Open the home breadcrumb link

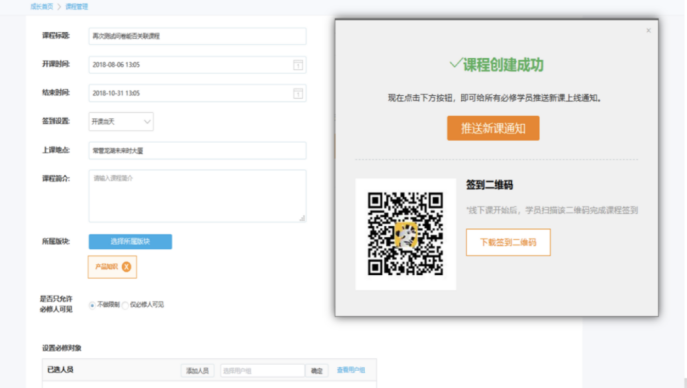42,7
